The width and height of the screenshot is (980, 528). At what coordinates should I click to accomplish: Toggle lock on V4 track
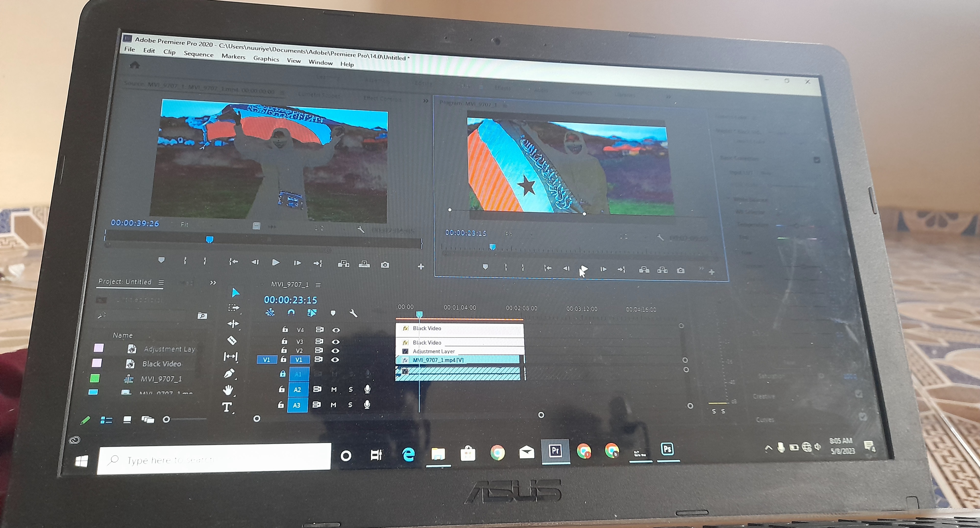coord(285,329)
